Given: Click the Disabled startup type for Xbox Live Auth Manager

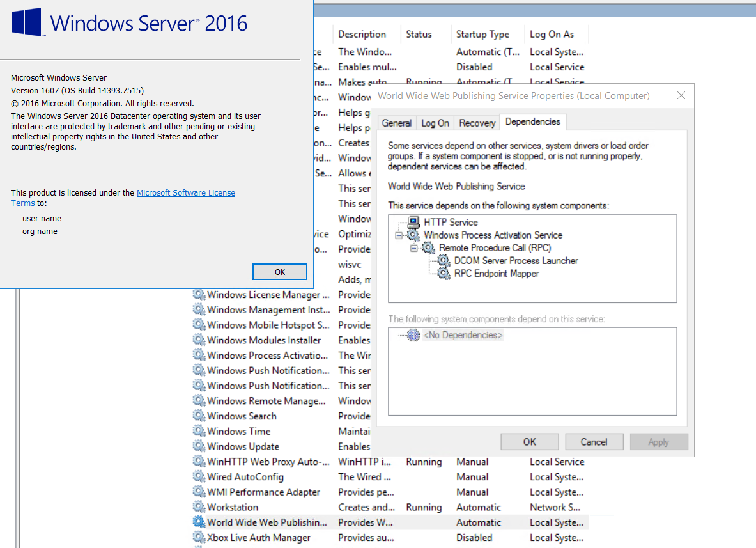Looking at the screenshot, I should (474, 537).
